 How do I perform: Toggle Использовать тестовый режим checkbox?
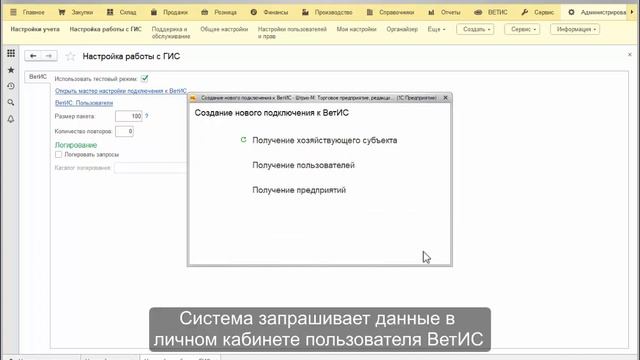[x=144, y=78]
